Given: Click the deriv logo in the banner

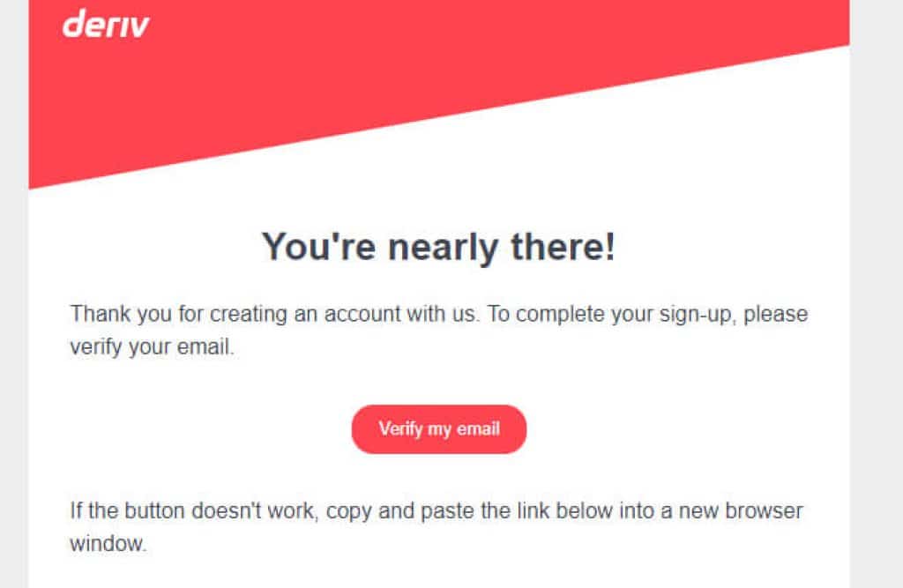Looking at the screenshot, I should [x=106, y=24].
